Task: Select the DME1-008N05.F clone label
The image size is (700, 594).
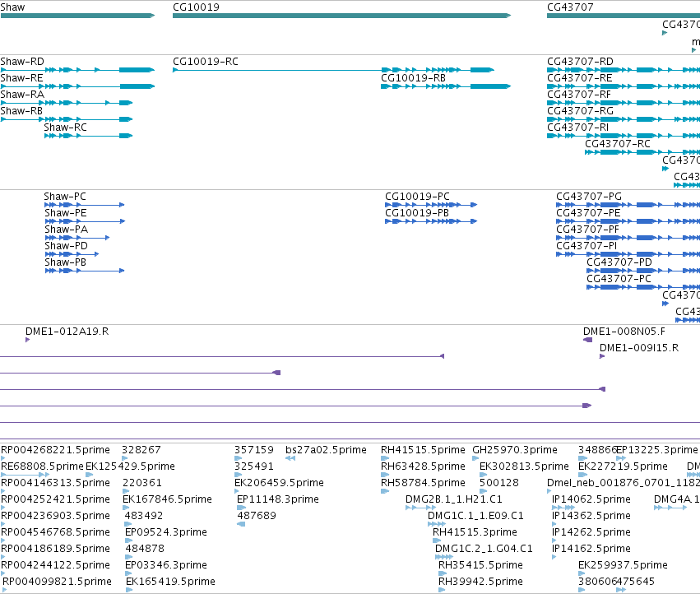Action: tap(624, 332)
